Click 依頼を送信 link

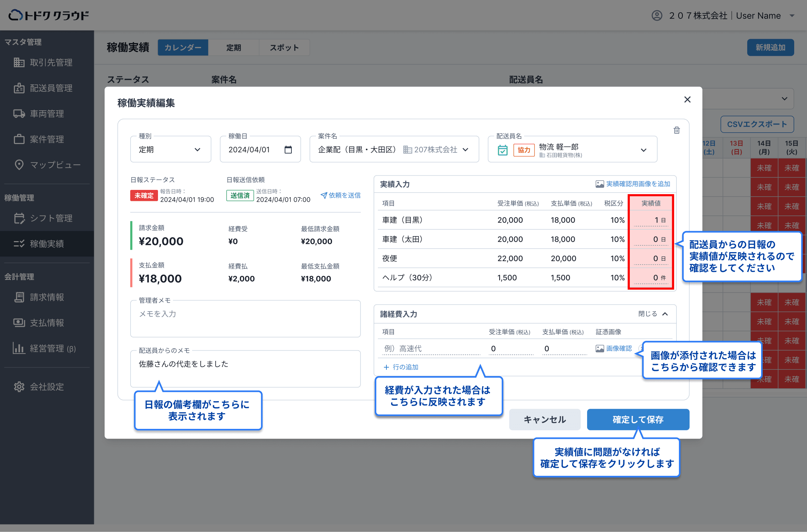341,195
